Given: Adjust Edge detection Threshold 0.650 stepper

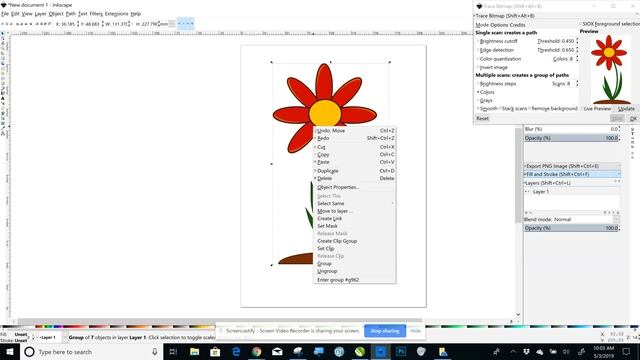Looking at the screenshot, I should [x=577, y=50].
